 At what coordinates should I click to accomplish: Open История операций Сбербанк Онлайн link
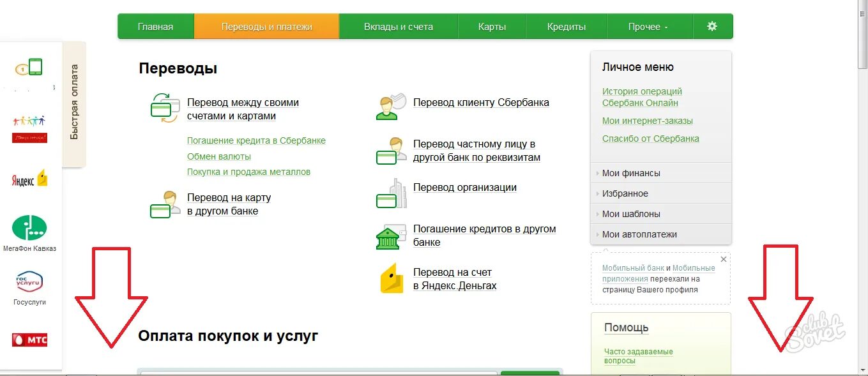point(642,97)
